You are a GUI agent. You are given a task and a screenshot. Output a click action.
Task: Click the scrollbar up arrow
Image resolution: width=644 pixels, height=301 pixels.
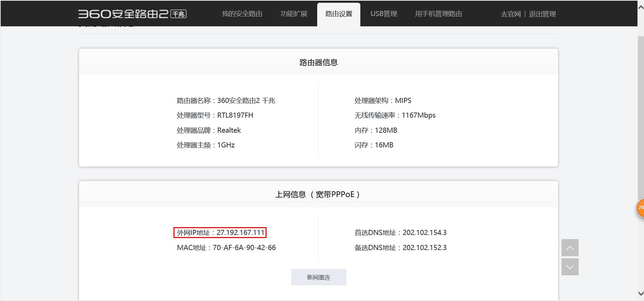[x=641, y=8]
